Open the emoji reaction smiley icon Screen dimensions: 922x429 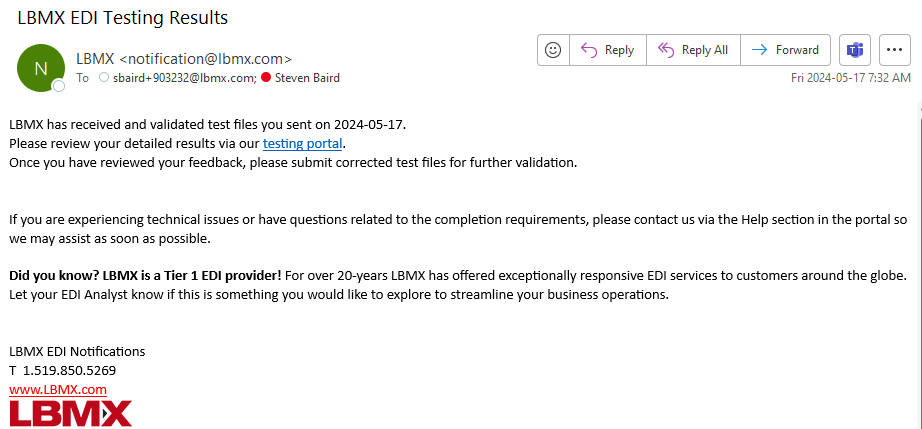pyautogui.click(x=553, y=50)
